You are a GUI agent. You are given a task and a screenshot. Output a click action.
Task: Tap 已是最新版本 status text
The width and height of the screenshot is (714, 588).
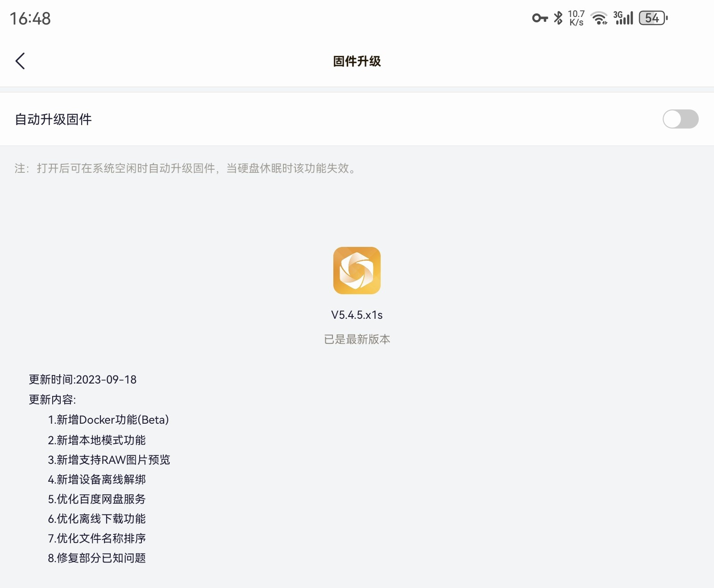(x=357, y=339)
